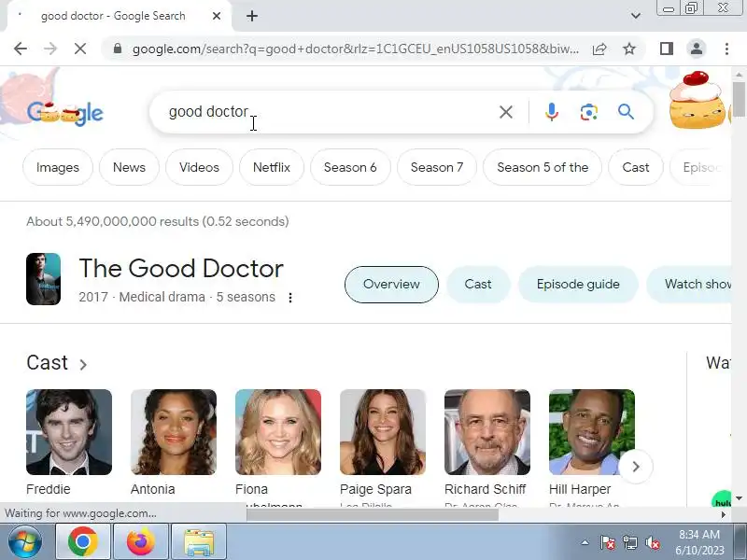Open Fiona cast photo
The image size is (747, 560).
(x=278, y=432)
